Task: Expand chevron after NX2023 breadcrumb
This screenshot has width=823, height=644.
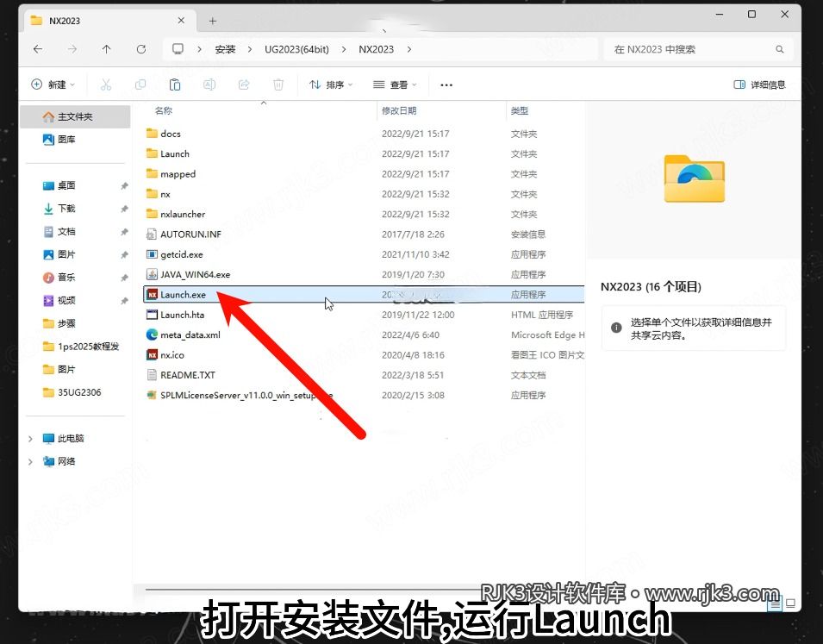Action: (408, 49)
